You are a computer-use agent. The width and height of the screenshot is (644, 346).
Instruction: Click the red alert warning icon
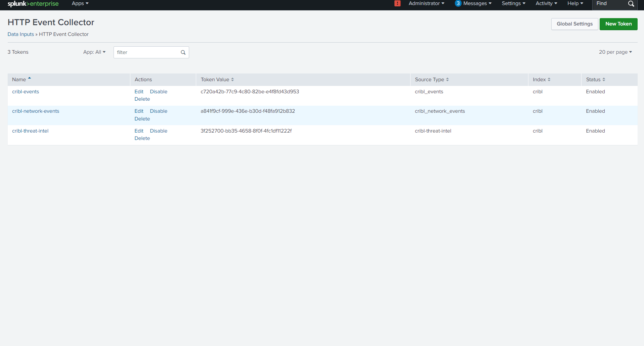397,3
